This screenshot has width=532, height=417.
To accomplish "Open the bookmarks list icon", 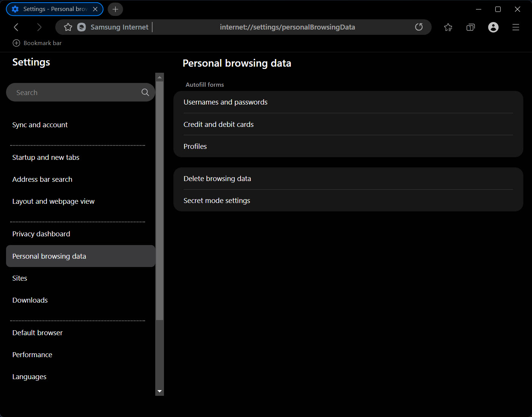I will (x=448, y=27).
